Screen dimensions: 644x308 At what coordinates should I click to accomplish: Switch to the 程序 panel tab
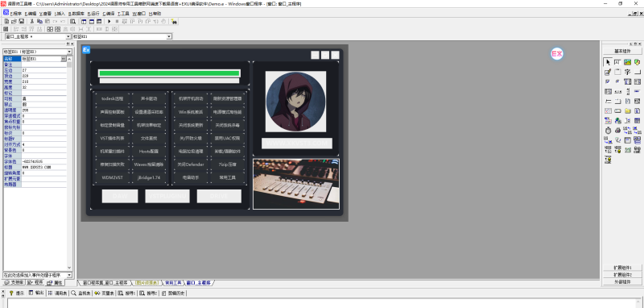tap(35, 282)
